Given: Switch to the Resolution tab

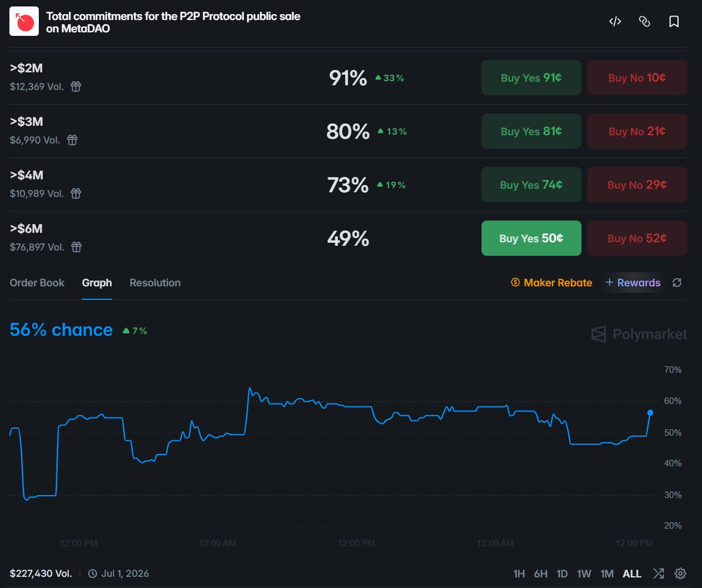Looking at the screenshot, I should tap(155, 283).
